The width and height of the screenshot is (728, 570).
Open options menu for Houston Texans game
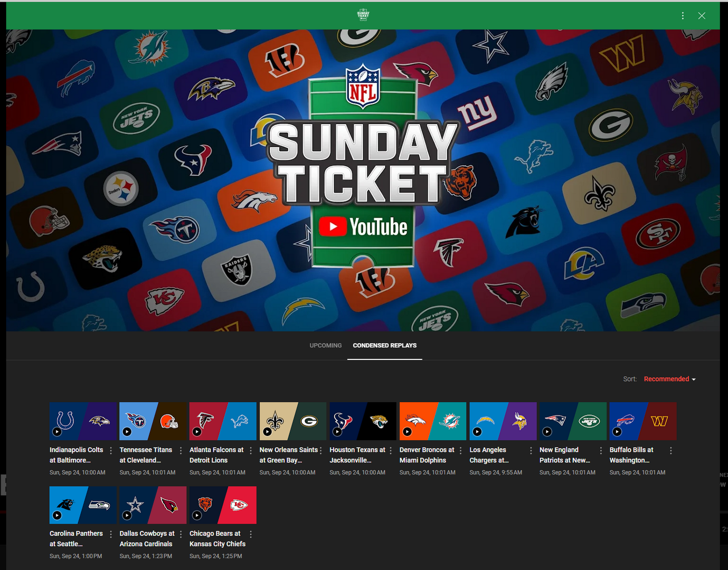point(391,450)
